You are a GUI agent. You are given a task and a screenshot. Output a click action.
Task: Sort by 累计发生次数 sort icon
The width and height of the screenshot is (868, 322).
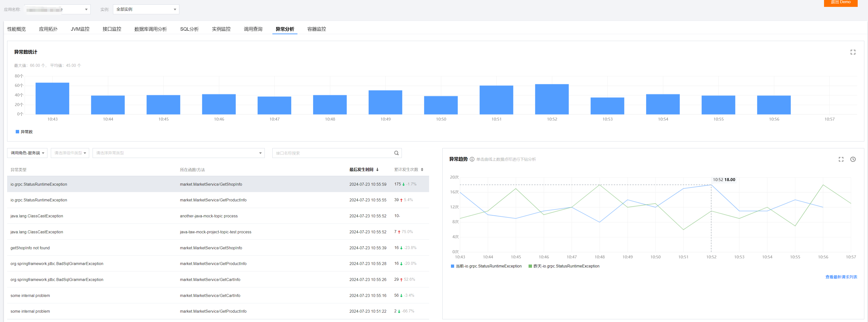tap(422, 170)
